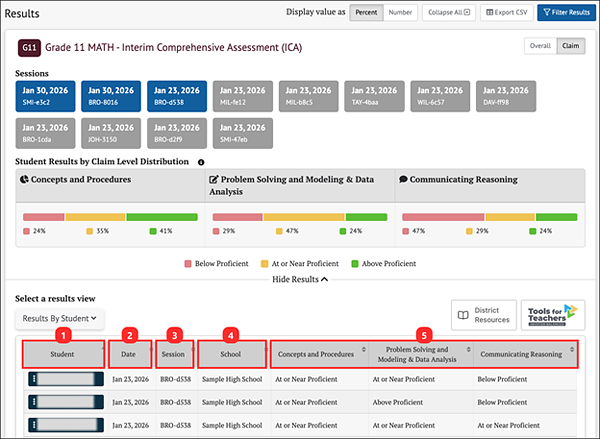
Task: Sort table by School column header
Action: [232, 354]
